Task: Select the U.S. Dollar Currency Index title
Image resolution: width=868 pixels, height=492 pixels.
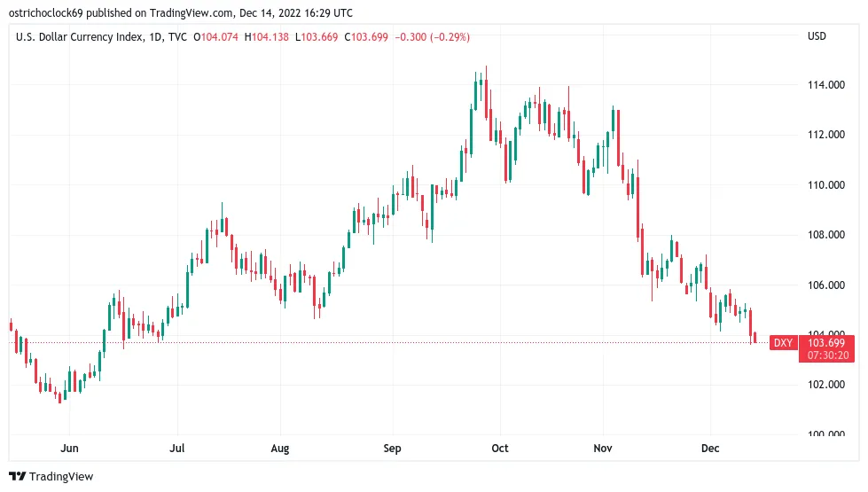Action: click(80, 37)
